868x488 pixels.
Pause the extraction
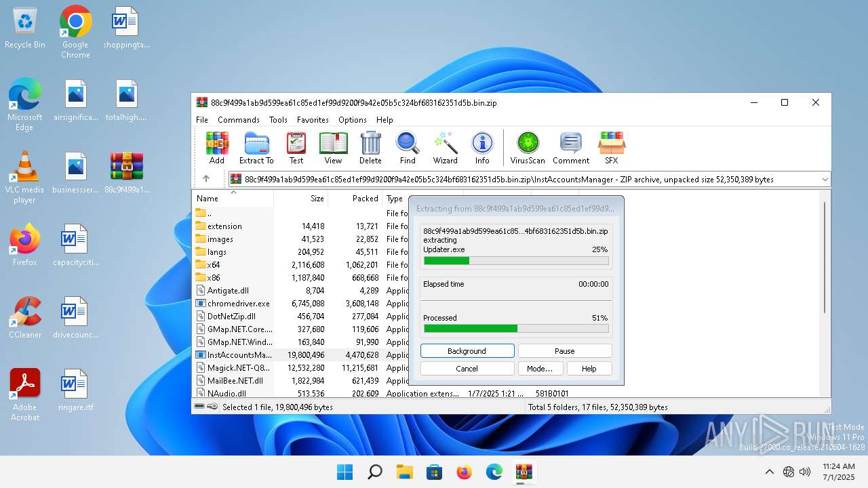565,351
